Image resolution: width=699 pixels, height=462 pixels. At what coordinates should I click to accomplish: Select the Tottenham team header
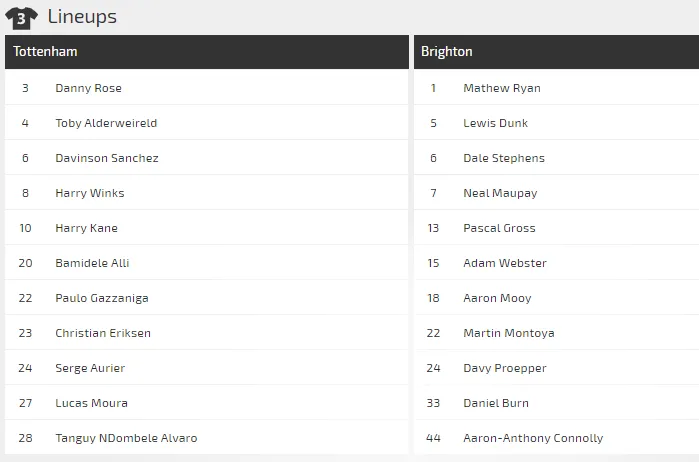(46, 52)
